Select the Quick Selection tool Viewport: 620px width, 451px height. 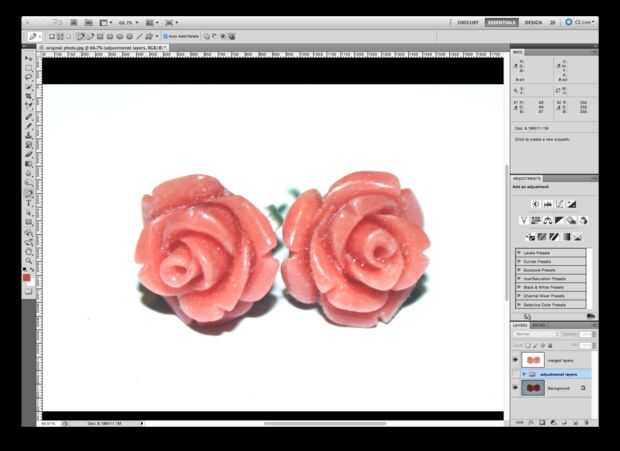click(x=29, y=87)
